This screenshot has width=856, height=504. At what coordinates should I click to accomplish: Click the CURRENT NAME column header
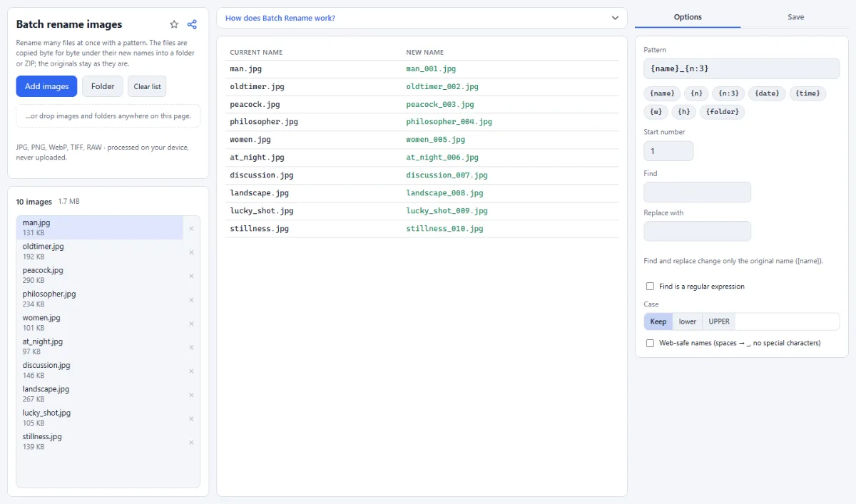(256, 53)
